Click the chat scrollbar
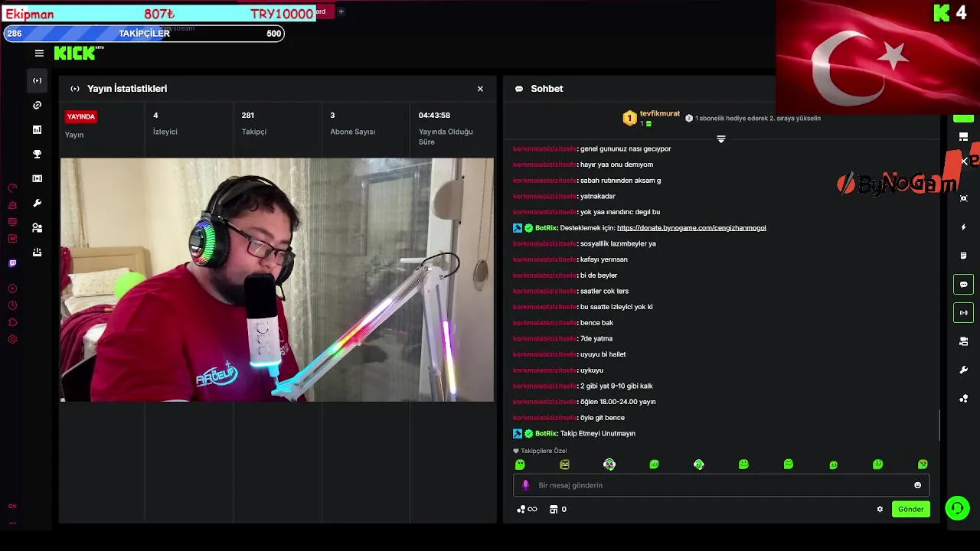The image size is (980, 551). click(939, 425)
